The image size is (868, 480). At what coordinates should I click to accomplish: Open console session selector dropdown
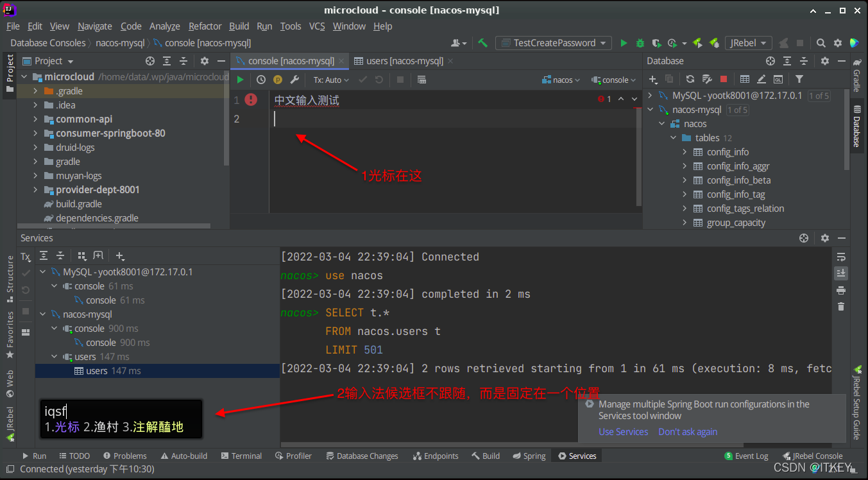(x=614, y=80)
